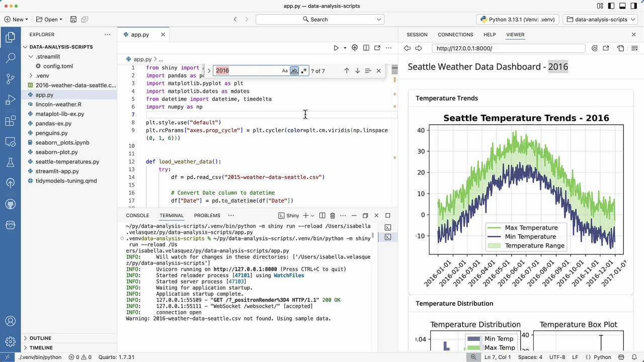Open the Testing flask view
This screenshot has width=644, height=362.
pos(11,162)
